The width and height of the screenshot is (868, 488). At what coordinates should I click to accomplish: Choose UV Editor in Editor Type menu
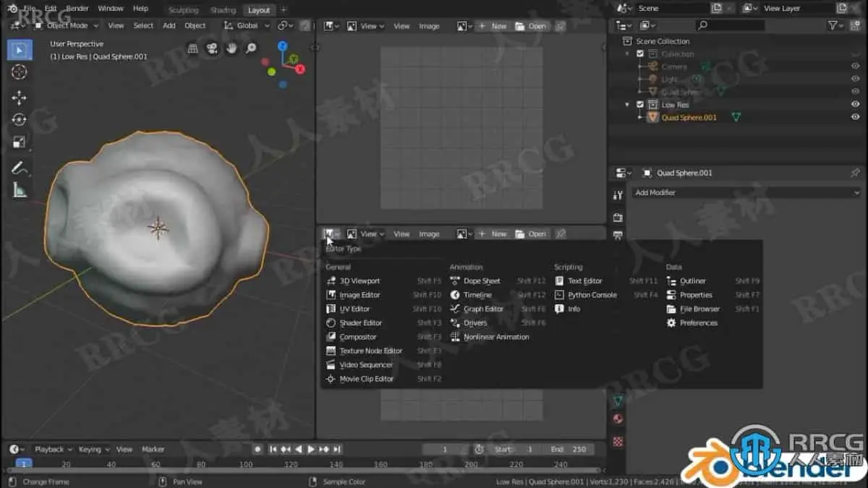354,309
